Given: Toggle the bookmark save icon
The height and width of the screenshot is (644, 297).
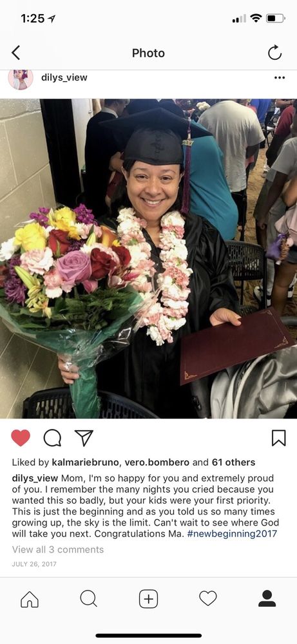Looking at the screenshot, I should coord(278,438).
